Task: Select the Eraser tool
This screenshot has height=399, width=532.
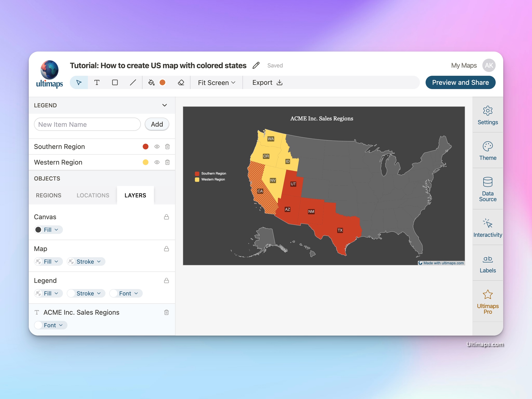Action: point(181,82)
